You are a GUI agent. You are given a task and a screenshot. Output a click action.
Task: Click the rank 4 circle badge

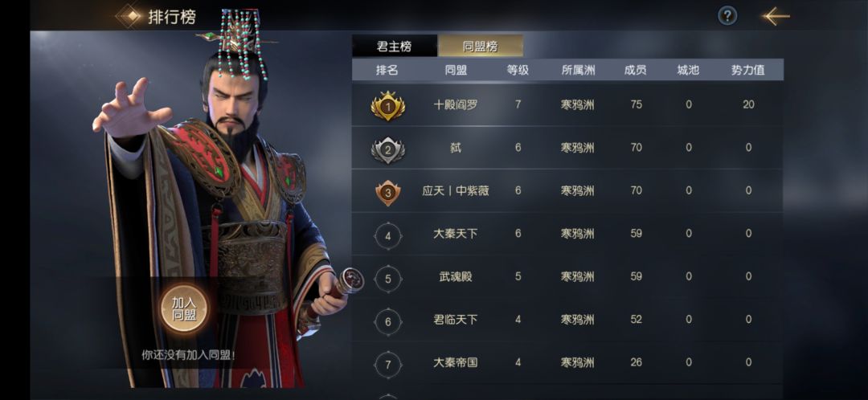coord(387,236)
